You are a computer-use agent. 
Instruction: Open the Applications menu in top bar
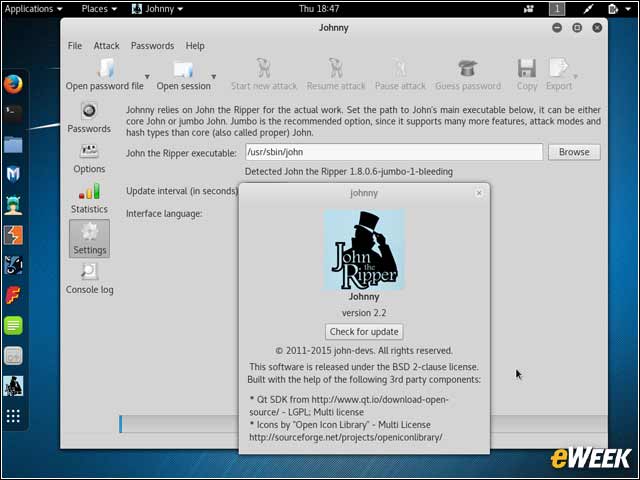[33, 9]
